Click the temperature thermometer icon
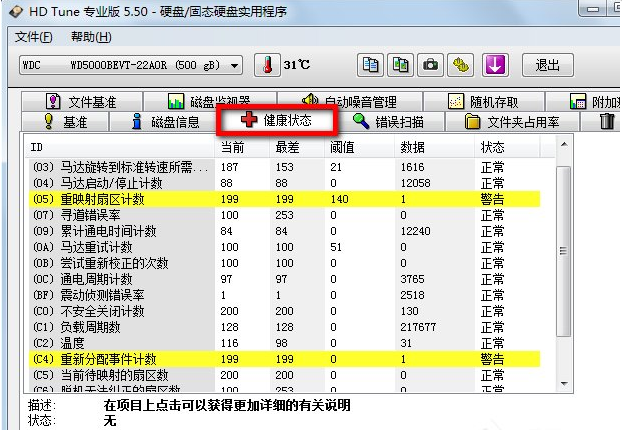The image size is (622, 430). 267,65
